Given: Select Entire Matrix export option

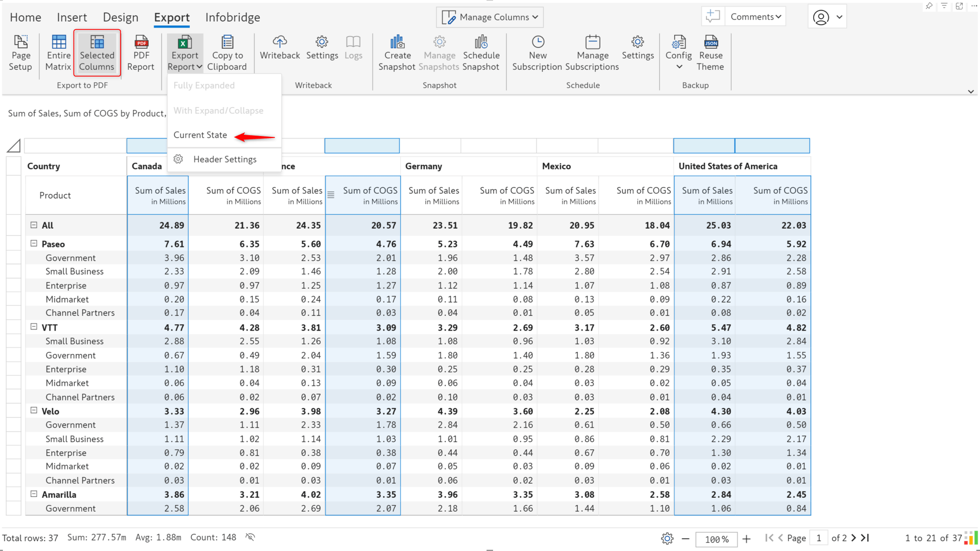Looking at the screenshot, I should pyautogui.click(x=58, y=53).
